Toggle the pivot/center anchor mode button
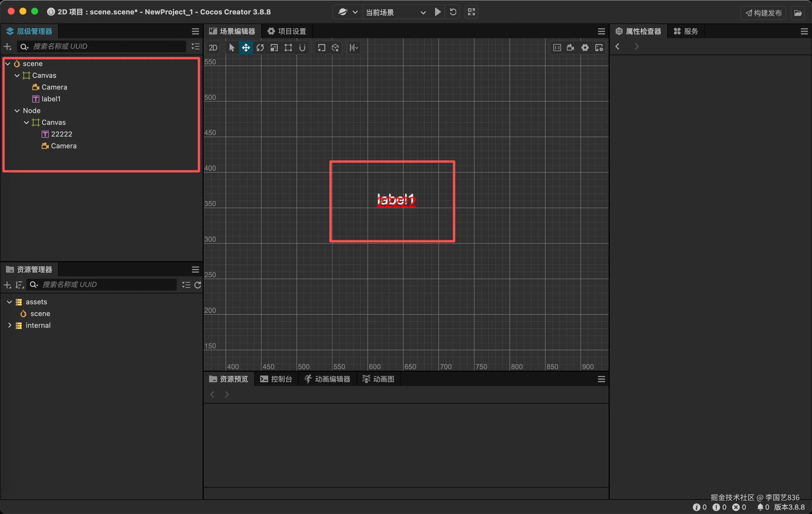Image resolution: width=812 pixels, height=514 pixels. (321, 48)
